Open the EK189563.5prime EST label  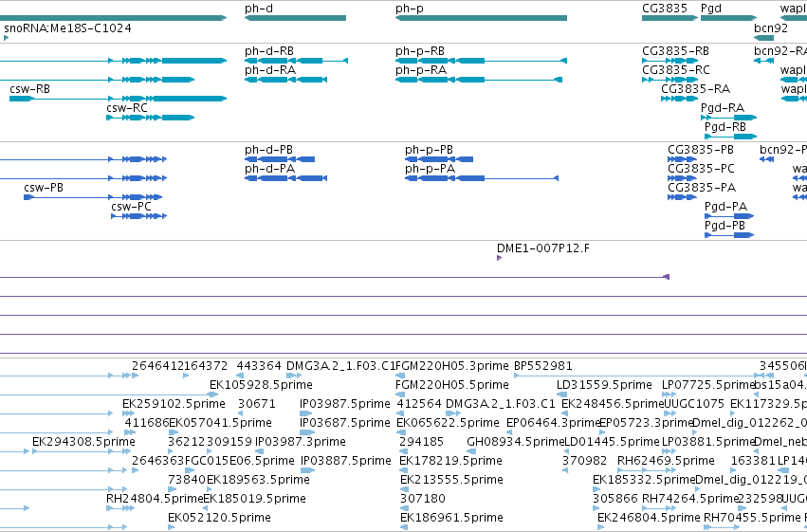tap(258, 480)
